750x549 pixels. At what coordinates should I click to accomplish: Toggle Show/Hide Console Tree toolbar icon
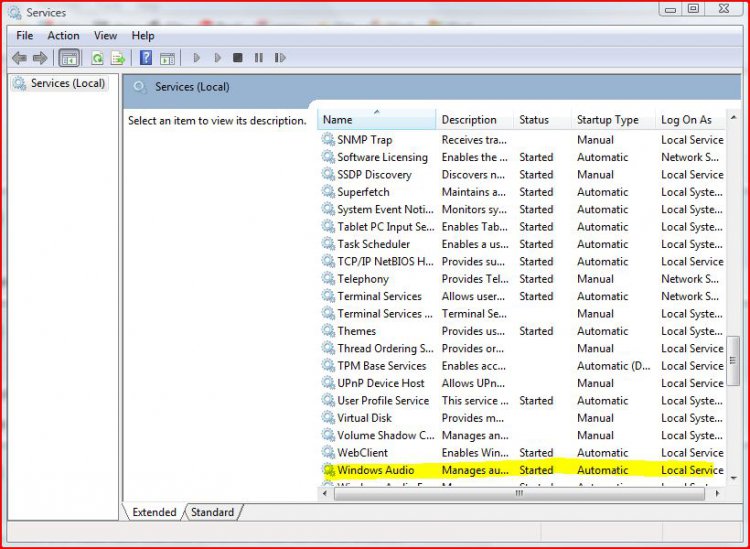pyautogui.click(x=69, y=58)
